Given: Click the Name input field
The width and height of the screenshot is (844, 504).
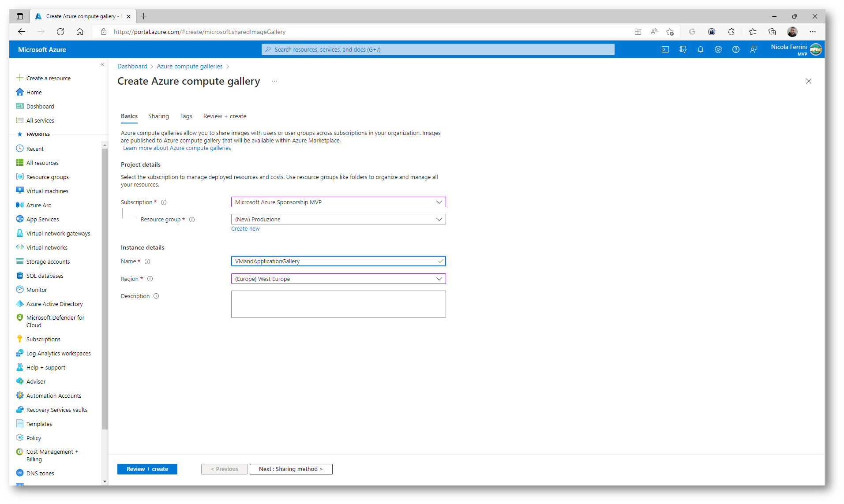Looking at the screenshot, I should [338, 261].
